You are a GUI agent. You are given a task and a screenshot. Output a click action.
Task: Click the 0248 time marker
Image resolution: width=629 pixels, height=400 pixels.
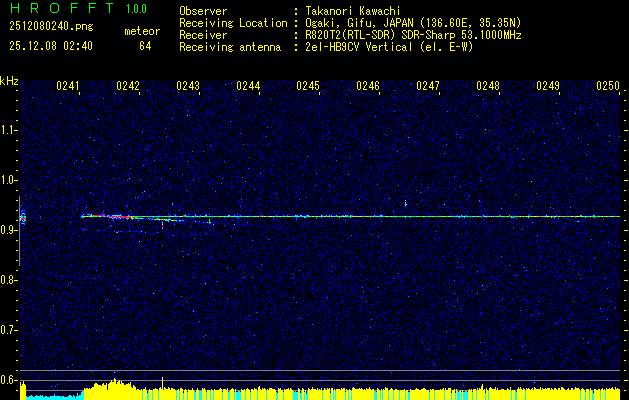[x=488, y=87]
